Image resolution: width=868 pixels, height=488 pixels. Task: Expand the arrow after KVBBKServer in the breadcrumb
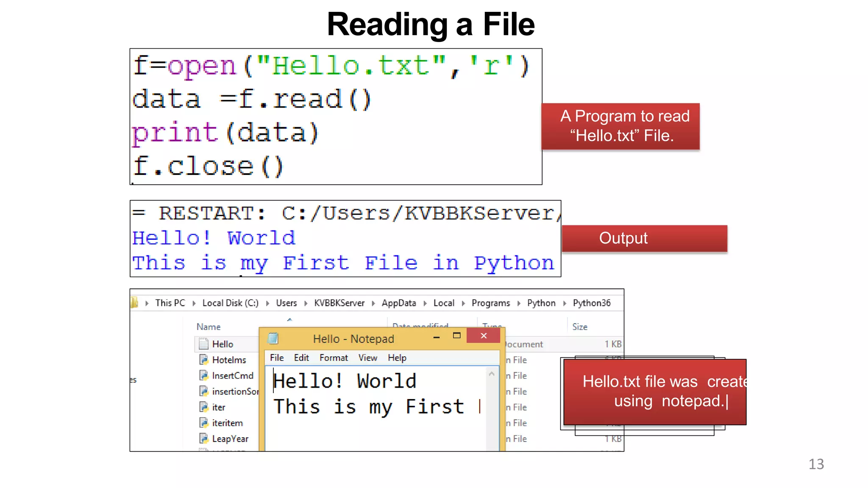373,303
